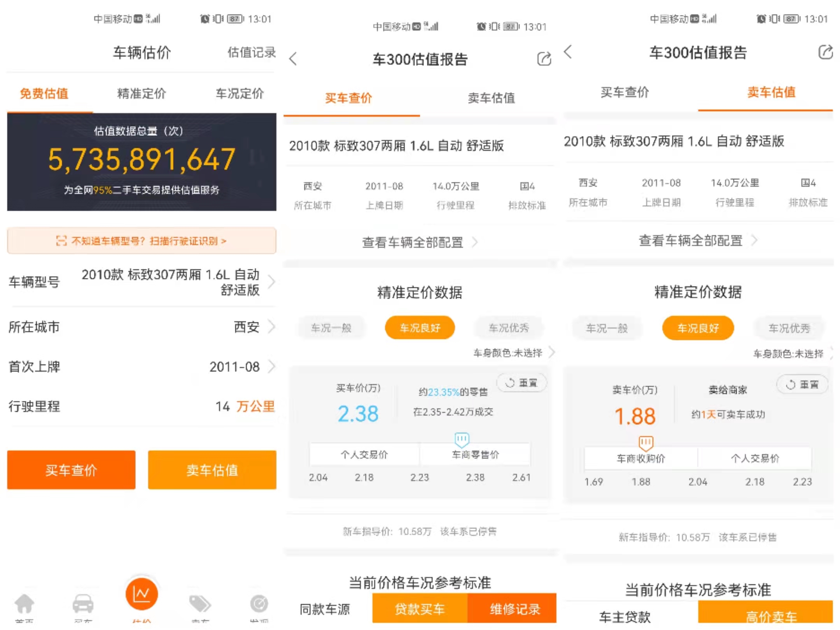Go back from the right 车300估值报告 screen

pyautogui.click(x=568, y=52)
